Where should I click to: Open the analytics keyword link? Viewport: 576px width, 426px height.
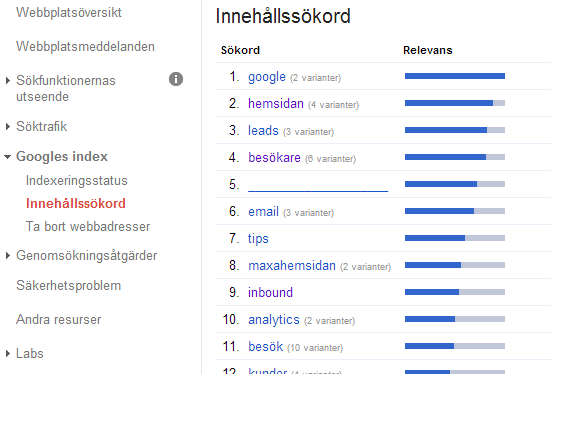click(x=274, y=320)
